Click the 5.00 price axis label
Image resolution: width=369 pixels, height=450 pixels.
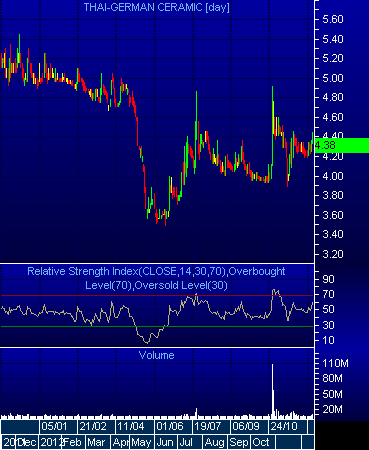click(333, 78)
